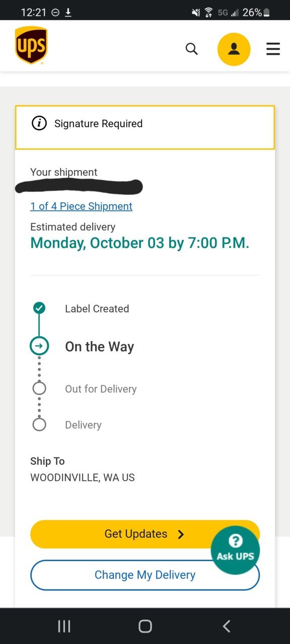Open the search magnifier icon
290x644 pixels.
point(192,49)
